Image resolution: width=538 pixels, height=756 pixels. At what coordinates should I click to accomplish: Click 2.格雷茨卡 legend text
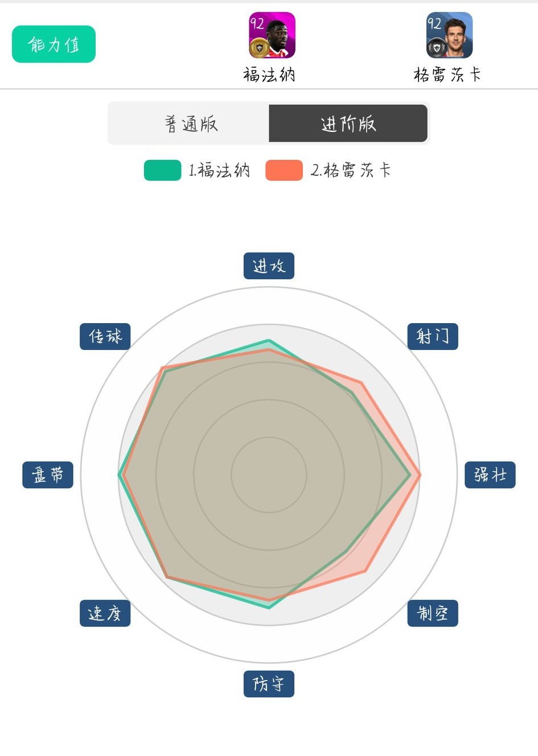click(351, 170)
